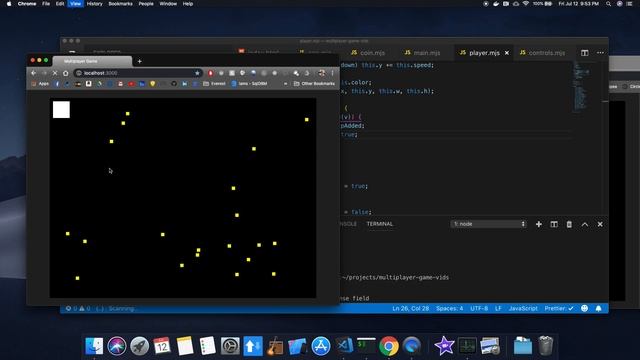
Task: Select JavaScript language mode in status bar
Action: (523, 309)
